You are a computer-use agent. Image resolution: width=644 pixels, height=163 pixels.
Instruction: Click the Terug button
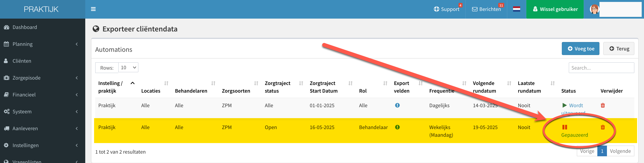[619, 49]
